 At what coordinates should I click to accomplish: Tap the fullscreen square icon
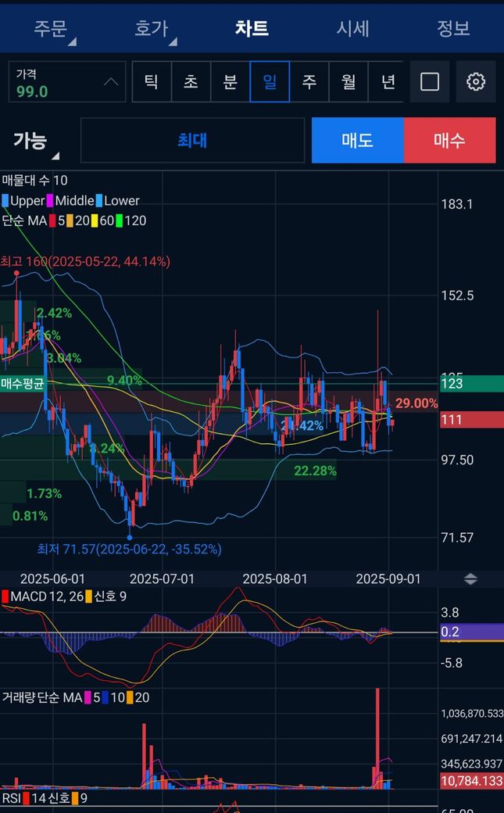tap(429, 82)
